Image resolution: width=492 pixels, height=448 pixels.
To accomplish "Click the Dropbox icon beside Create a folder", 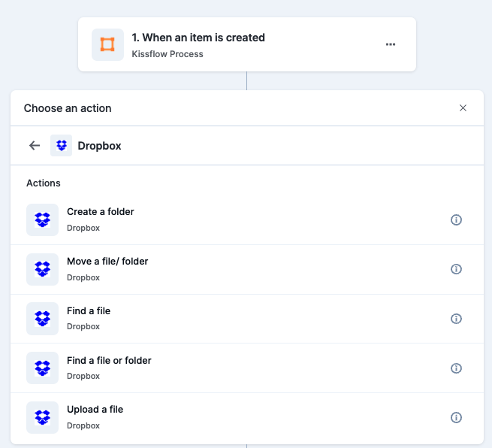I will (43, 219).
